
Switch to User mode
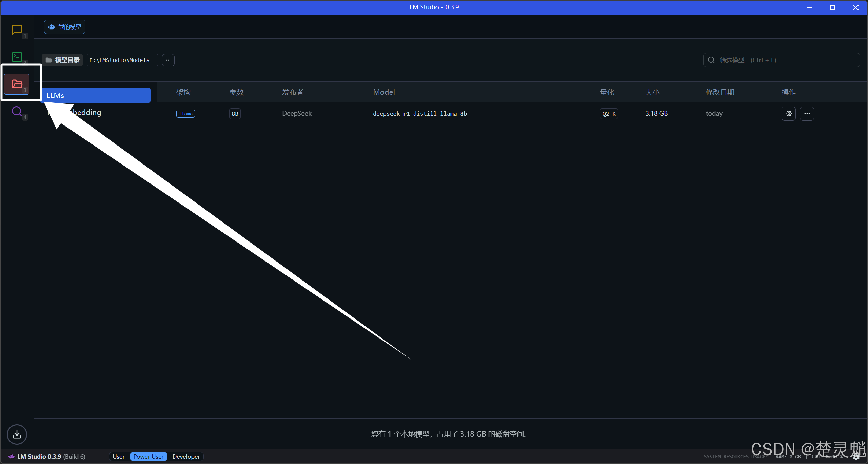(x=119, y=457)
